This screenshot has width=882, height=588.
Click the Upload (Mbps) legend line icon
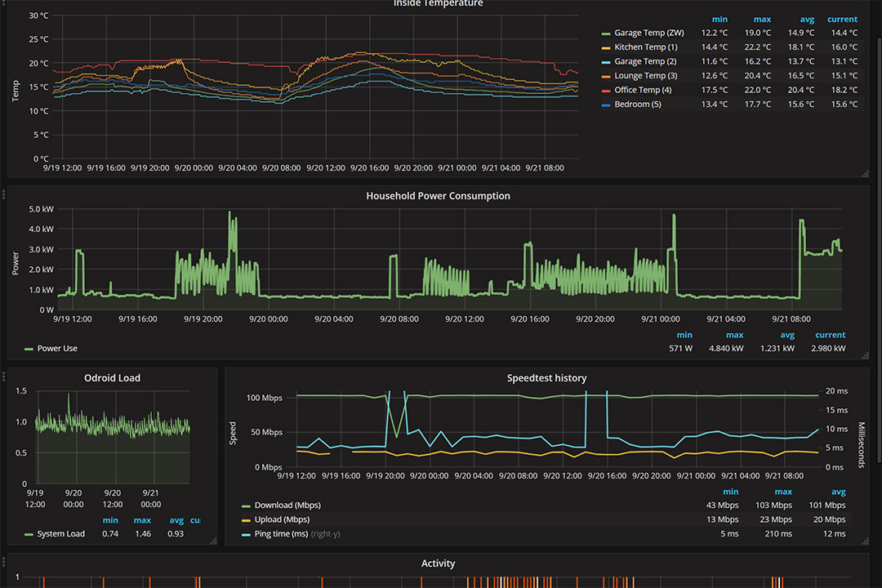(247, 519)
